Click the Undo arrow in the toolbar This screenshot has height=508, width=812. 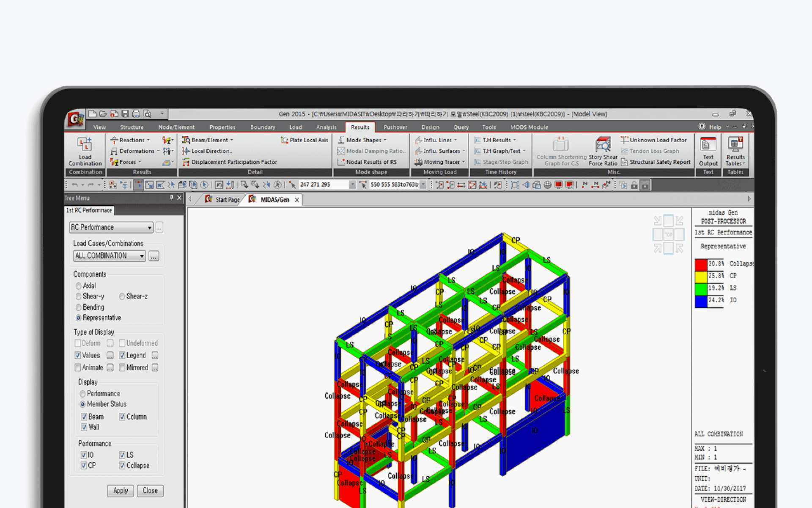click(75, 185)
